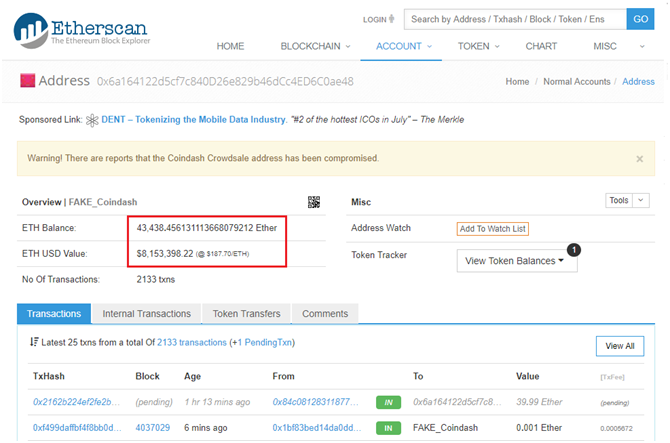670x443 pixels.
Task: Go to HOME in the navigation
Action: [230, 46]
